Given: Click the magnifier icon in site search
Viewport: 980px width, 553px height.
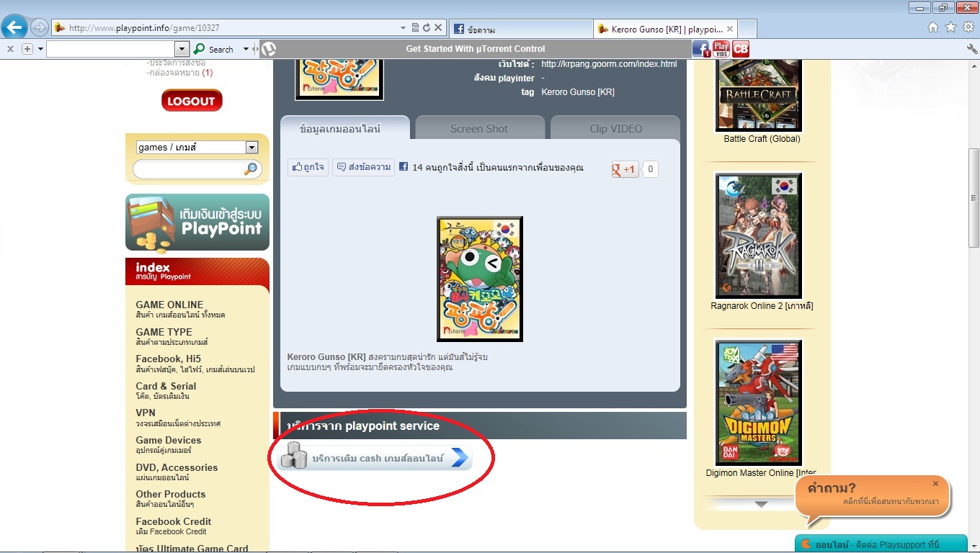Looking at the screenshot, I should click(251, 169).
